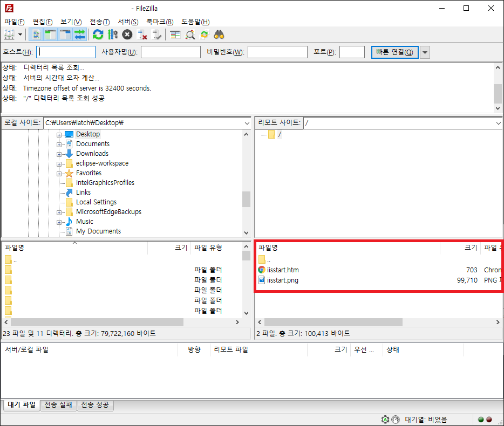Open quick connect history dropdown
Viewport: 504px width, 426px height.
tap(425, 52)
